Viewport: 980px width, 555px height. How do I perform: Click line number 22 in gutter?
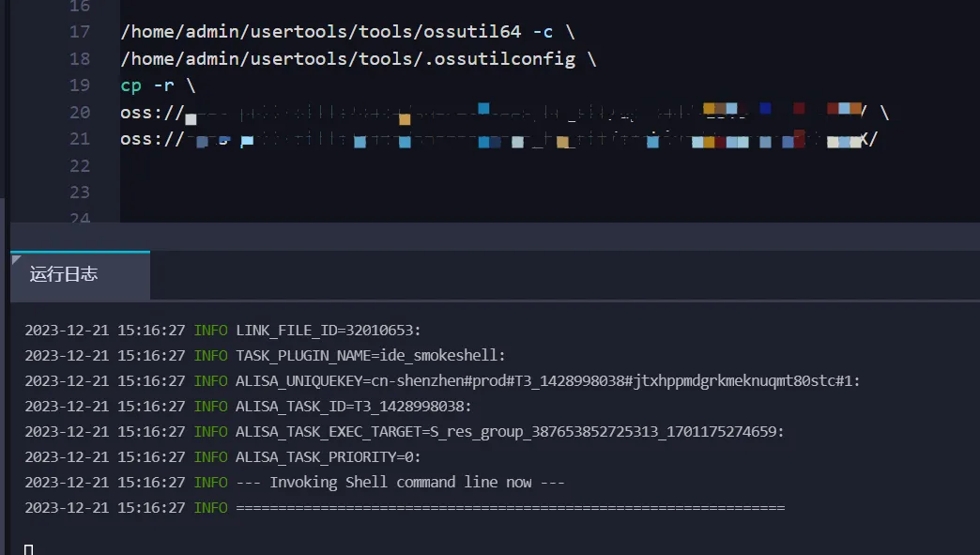click(x=80, y=166)
